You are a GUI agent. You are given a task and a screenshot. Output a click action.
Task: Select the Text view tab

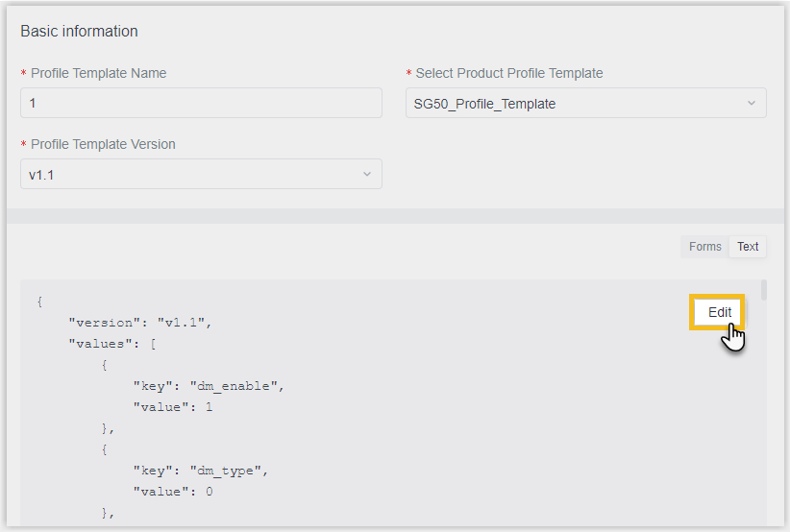coord(748,247)
